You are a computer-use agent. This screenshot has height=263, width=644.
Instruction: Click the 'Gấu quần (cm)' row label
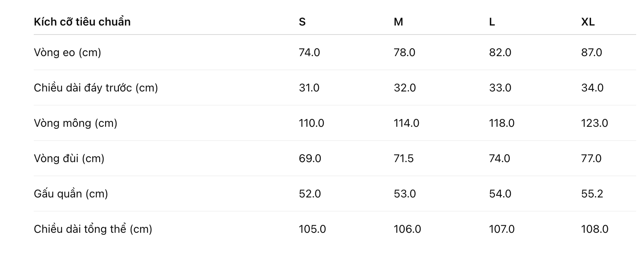71,194
